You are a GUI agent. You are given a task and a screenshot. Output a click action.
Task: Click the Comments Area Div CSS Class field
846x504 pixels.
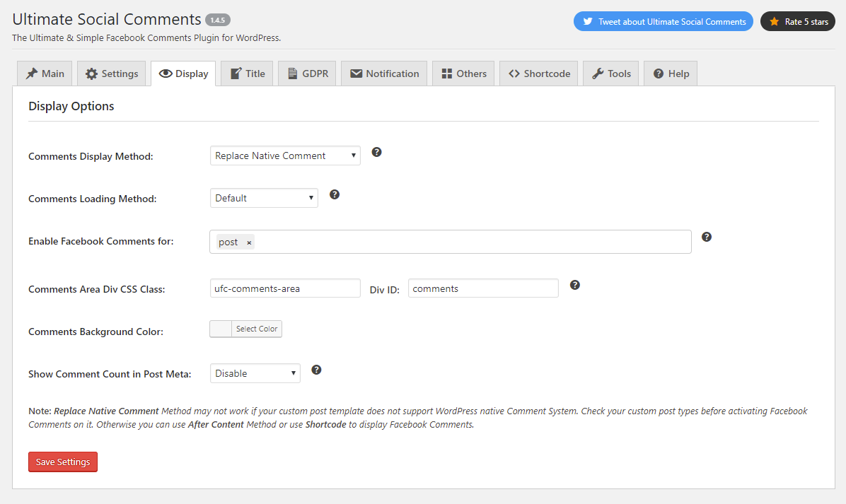coord(285,288)
